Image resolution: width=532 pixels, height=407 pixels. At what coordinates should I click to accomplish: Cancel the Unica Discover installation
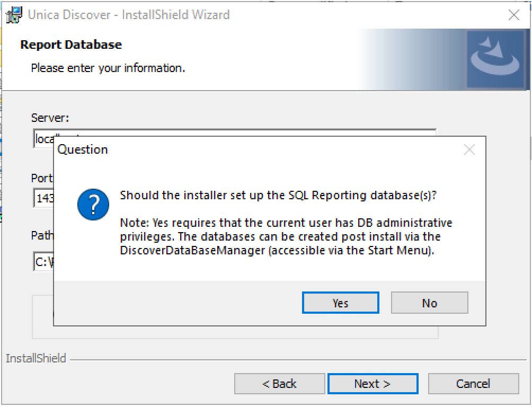pos(473,384)
